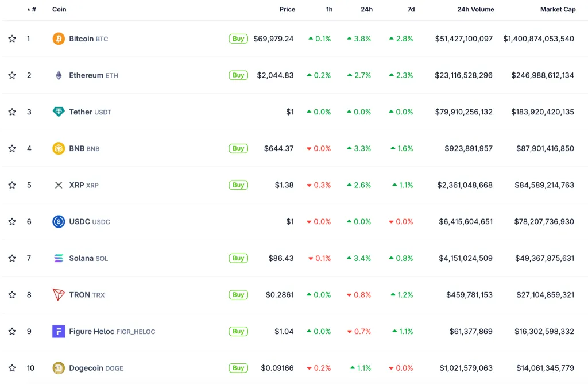588x384 pixels.
Task: Sort by the # rank column
Action: 33,9
